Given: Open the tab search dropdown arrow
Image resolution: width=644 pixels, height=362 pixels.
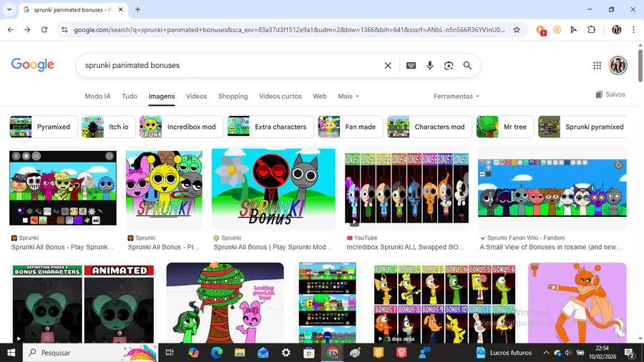Looking at the screenshot, I should [9, 9].
